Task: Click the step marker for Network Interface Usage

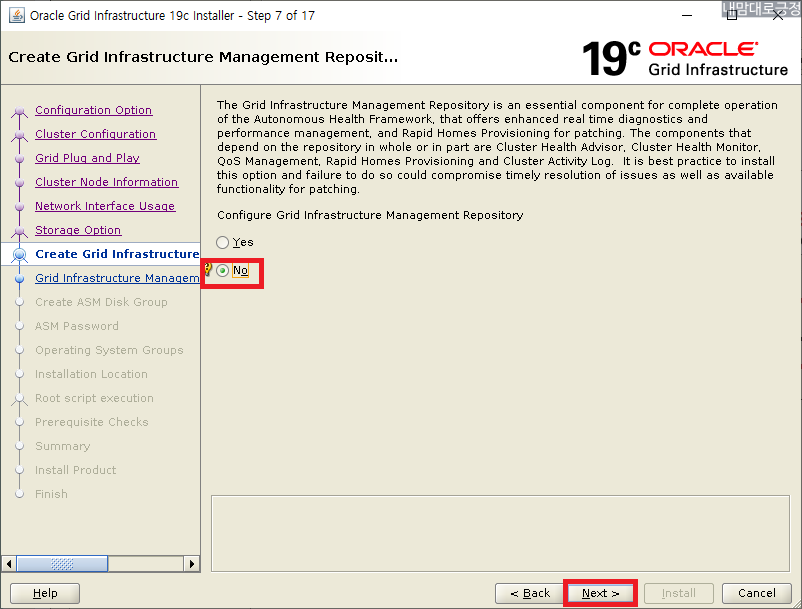Action: (19, 207)
